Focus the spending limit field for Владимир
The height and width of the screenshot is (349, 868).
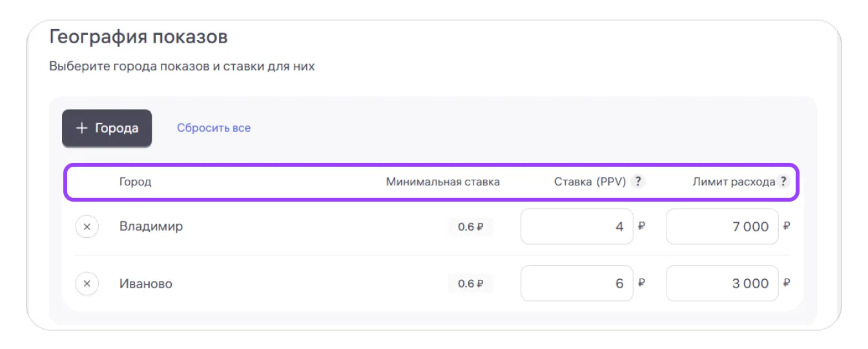(721, 227)
